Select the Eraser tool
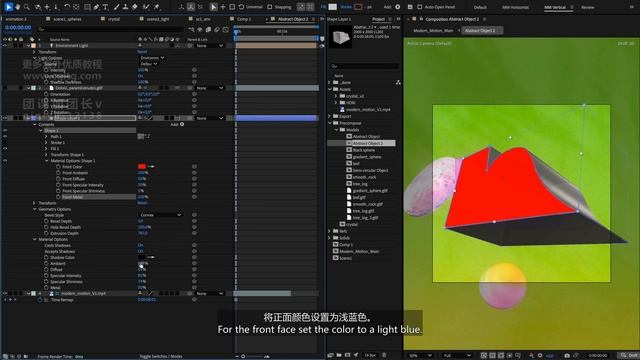Screen dimensions: 640x360 135,7
